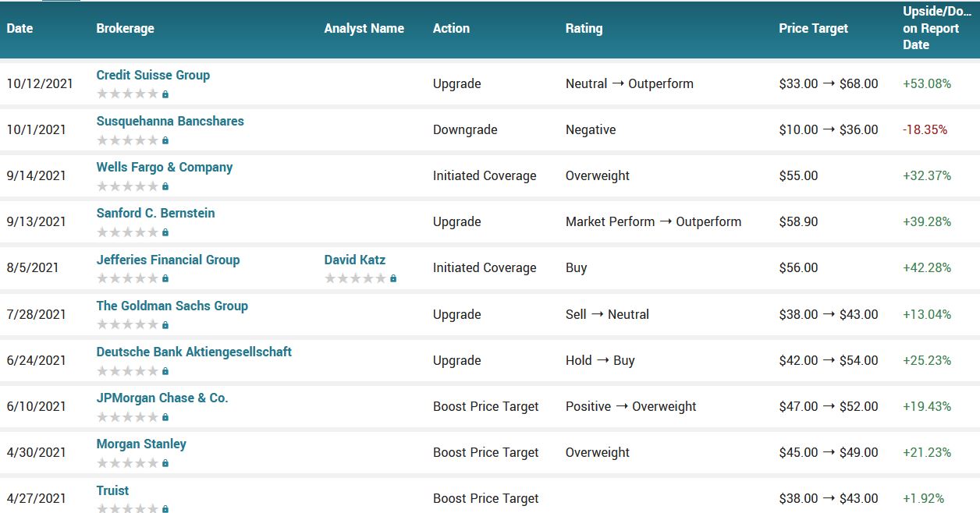Click the star rating under Sanford C. Bernstein
The height and width of the screenshot is (513, 980).
pos(127,232)
